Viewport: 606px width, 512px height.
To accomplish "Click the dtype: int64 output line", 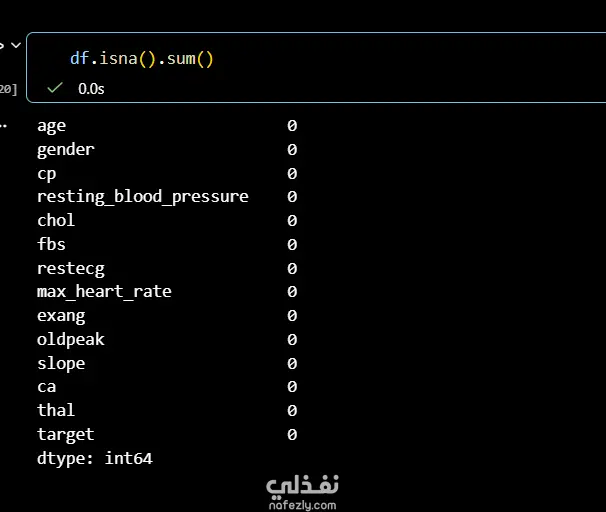I will click(95, 459).
